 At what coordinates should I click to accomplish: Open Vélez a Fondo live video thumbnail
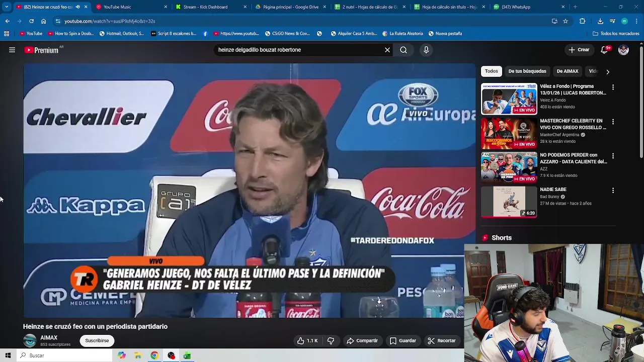point(509,99)
